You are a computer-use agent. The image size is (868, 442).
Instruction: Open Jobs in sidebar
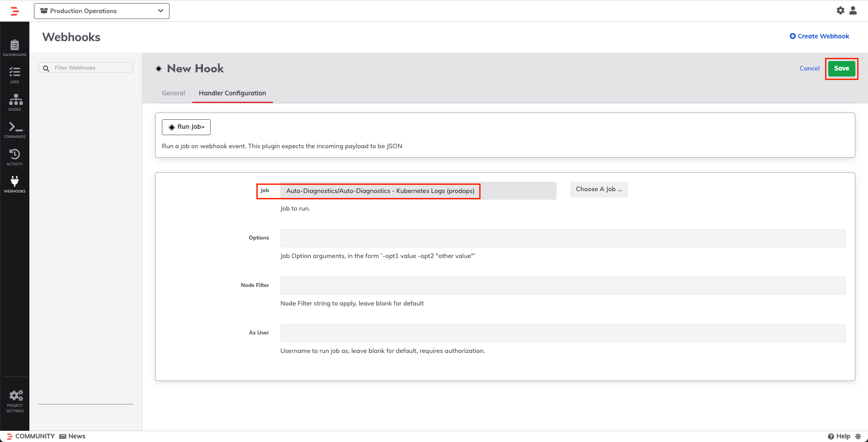click(14, 75)
